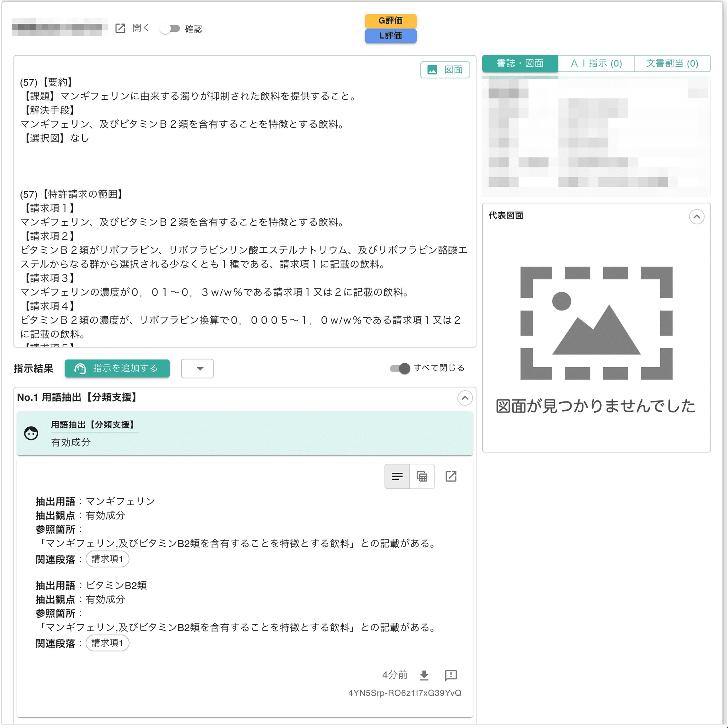Open the 文書割当 (0) tab
This screenshot has width=728, height=728.
[672, 63]
